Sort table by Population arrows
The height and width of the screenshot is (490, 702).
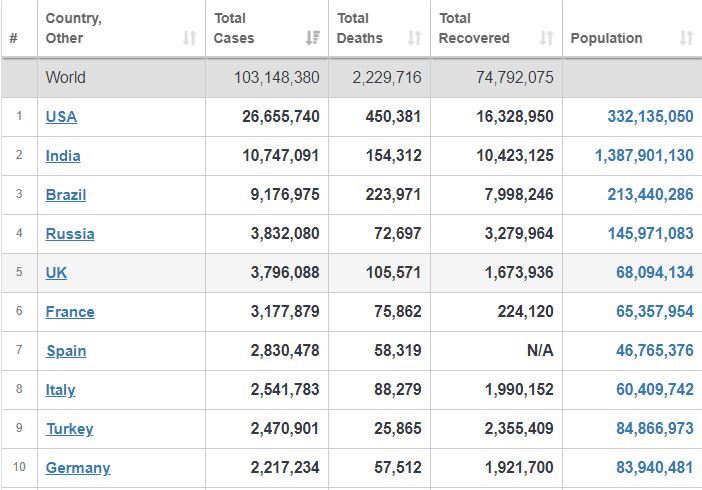[686, 38]
